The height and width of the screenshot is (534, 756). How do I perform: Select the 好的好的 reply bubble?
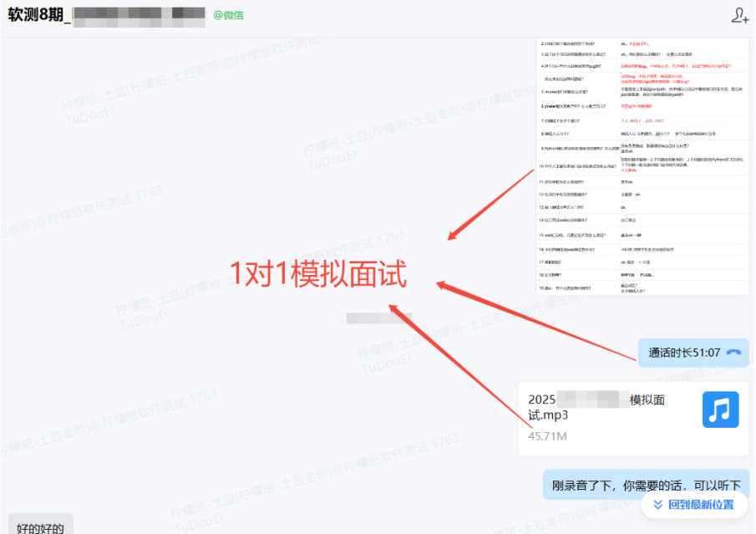click(40, 526)
